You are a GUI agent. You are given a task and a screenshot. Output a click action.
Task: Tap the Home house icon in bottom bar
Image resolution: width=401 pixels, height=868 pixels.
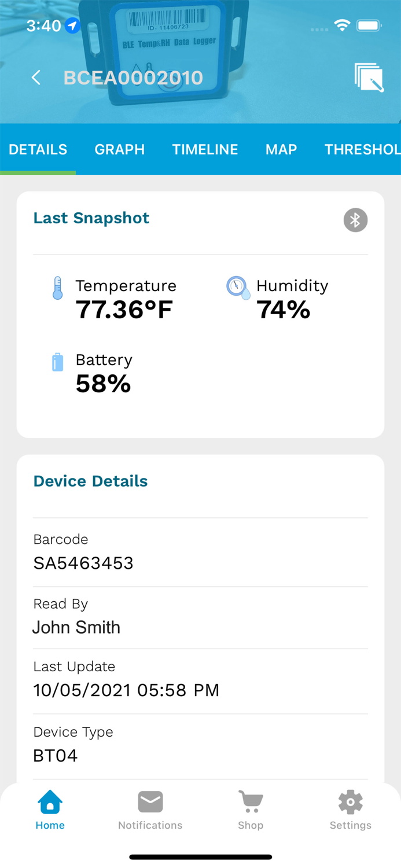coord(50,802)
